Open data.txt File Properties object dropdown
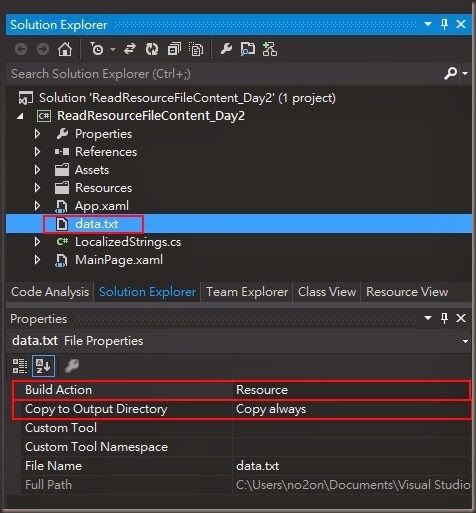Screen dimensions: 476x513 coord(465,341)
